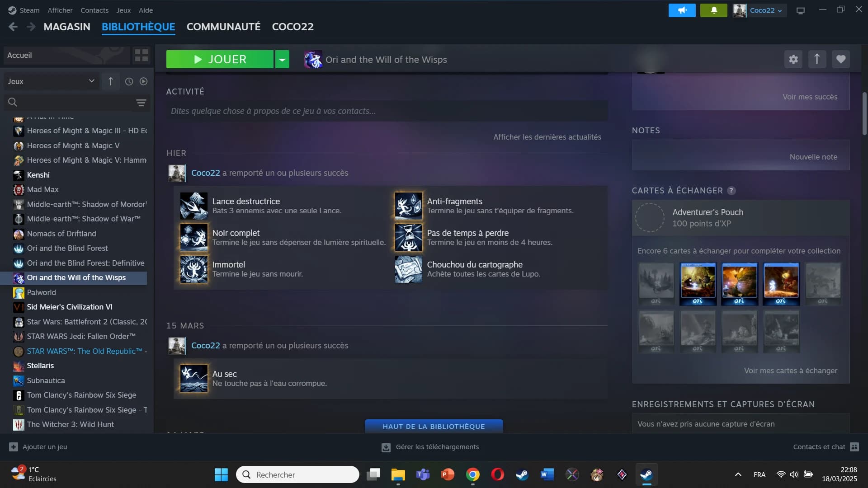Switch to Big Picture mode icon
868x488 pixels.
pyautogui.click(x=801, y=10)
